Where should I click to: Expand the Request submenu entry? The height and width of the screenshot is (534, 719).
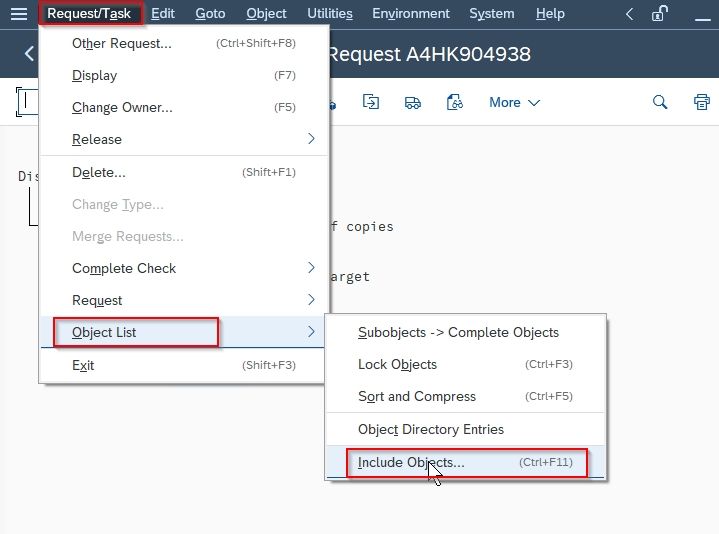click(185, 300)
